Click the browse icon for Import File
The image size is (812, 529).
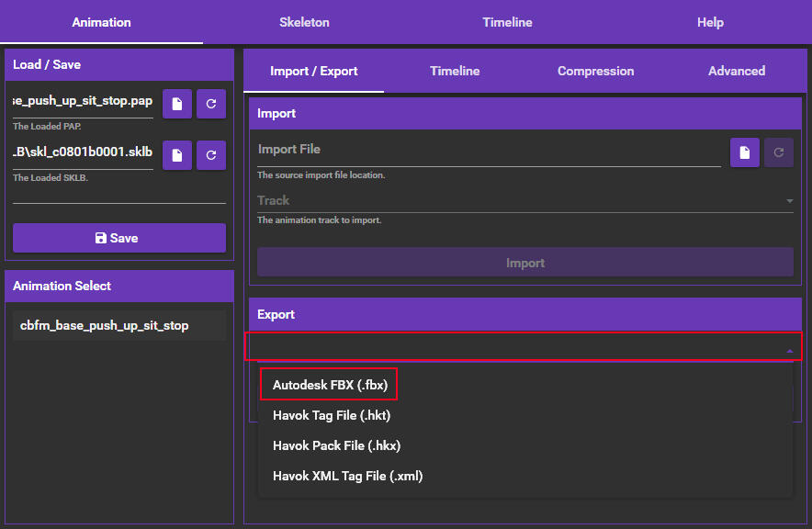[745, 152]
